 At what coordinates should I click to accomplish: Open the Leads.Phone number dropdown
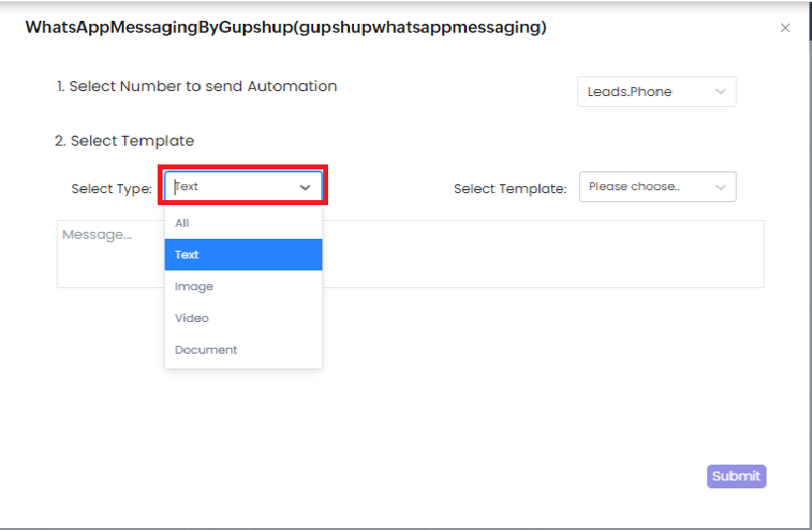point(656,91)
